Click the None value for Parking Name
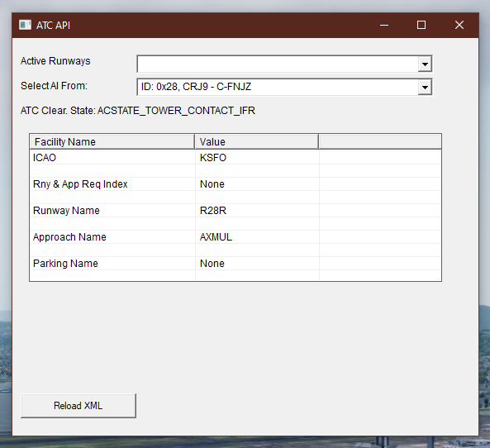490x448 pixels. pyautogui.click(x=212, y=264)
